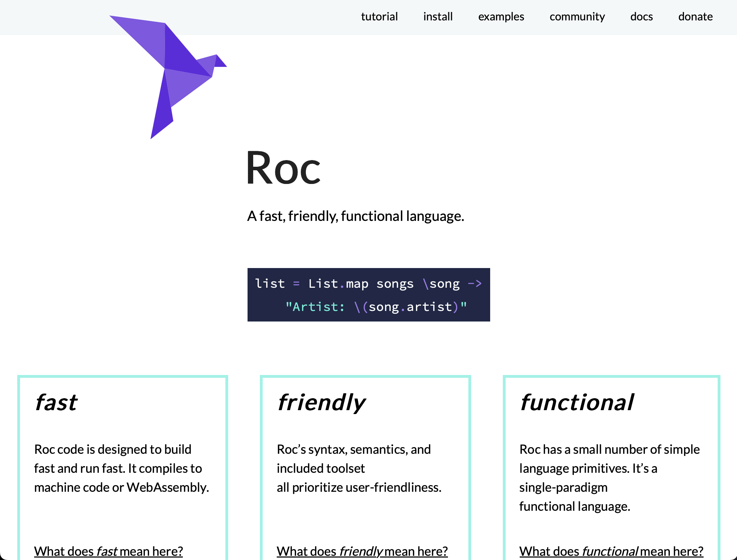Follow 'What does functional mean here?' link
The width and height of the screenshot is (737, 560).
tap(611, 551)
